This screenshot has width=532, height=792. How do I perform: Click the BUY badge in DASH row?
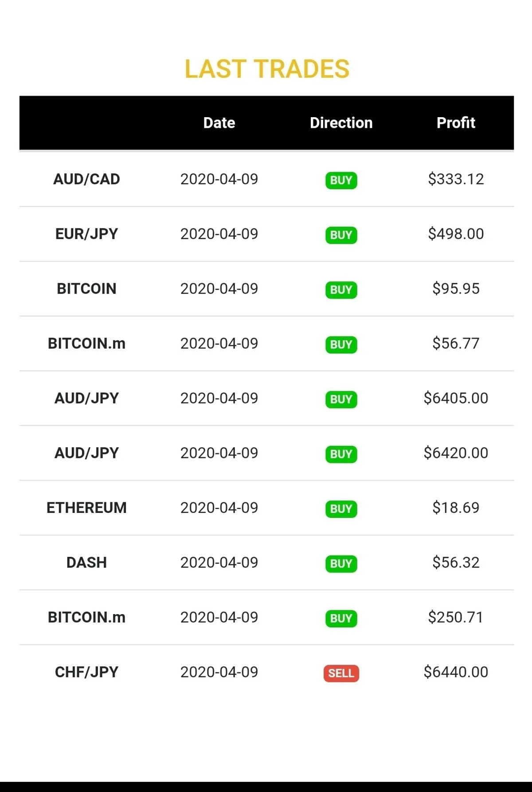pos(341,563)
